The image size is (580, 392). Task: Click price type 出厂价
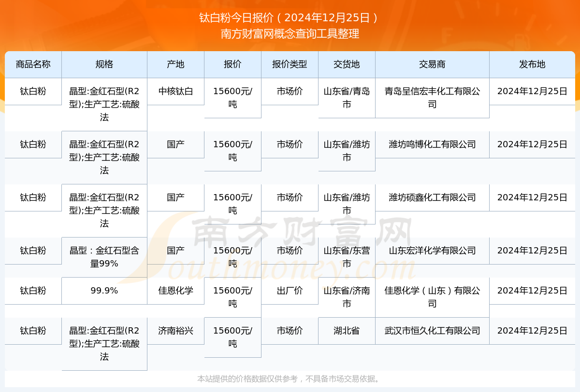[290, 291]
